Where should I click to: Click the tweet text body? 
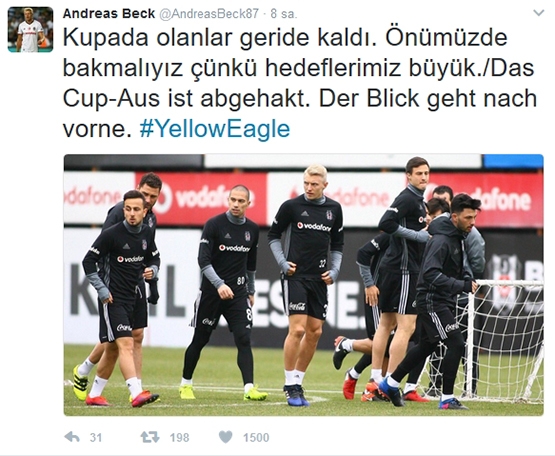[299, 83]
